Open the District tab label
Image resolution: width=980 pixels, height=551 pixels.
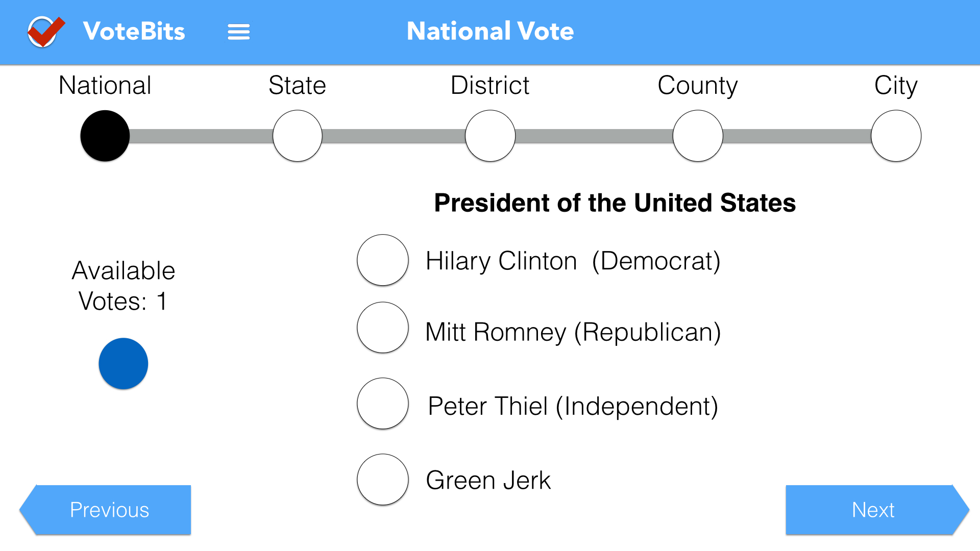point(490,85)
